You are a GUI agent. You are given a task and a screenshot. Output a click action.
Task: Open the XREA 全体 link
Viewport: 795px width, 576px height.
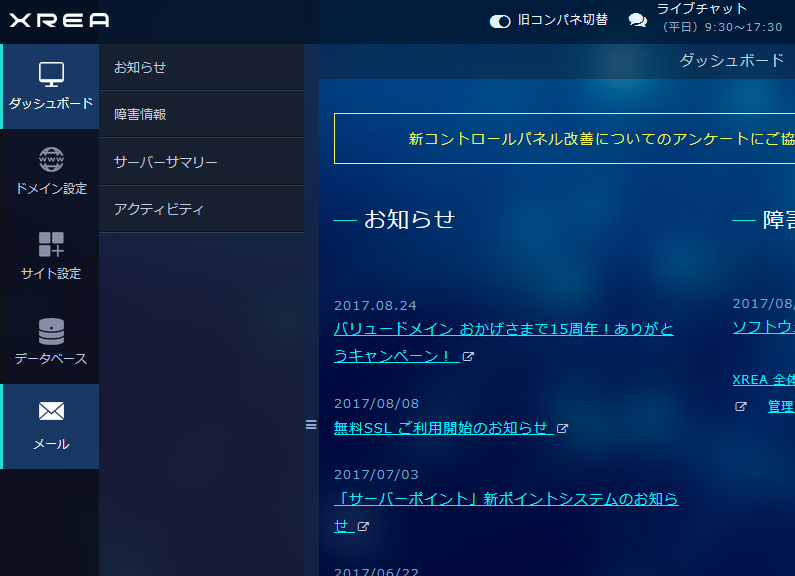764,380
